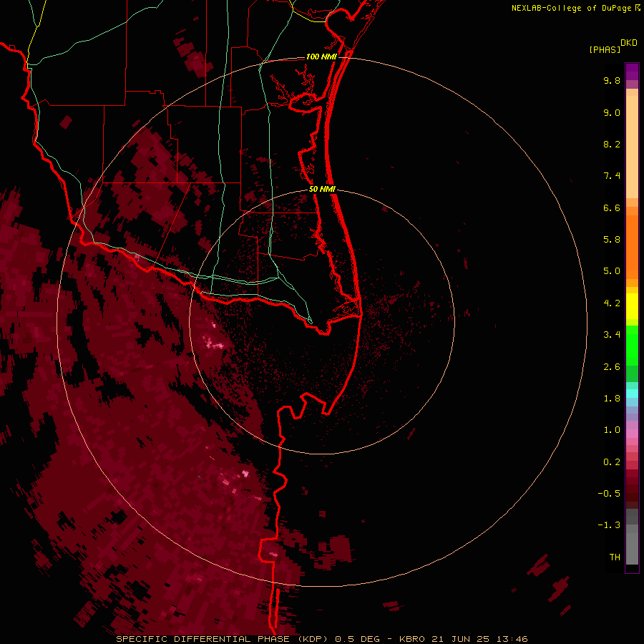The image size is (644, 644).
Task: Click the NEXLAB-College of DuPage credit text
Action: (x=572, y=8)
